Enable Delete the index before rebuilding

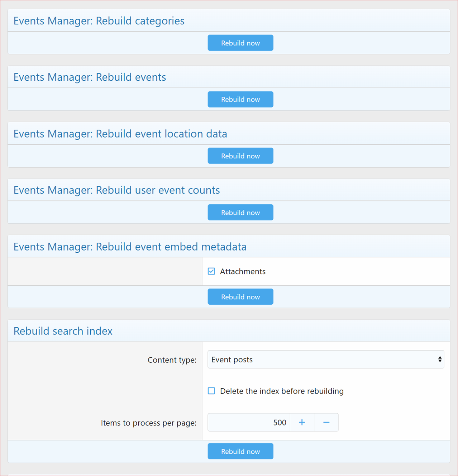click(211, 391)
